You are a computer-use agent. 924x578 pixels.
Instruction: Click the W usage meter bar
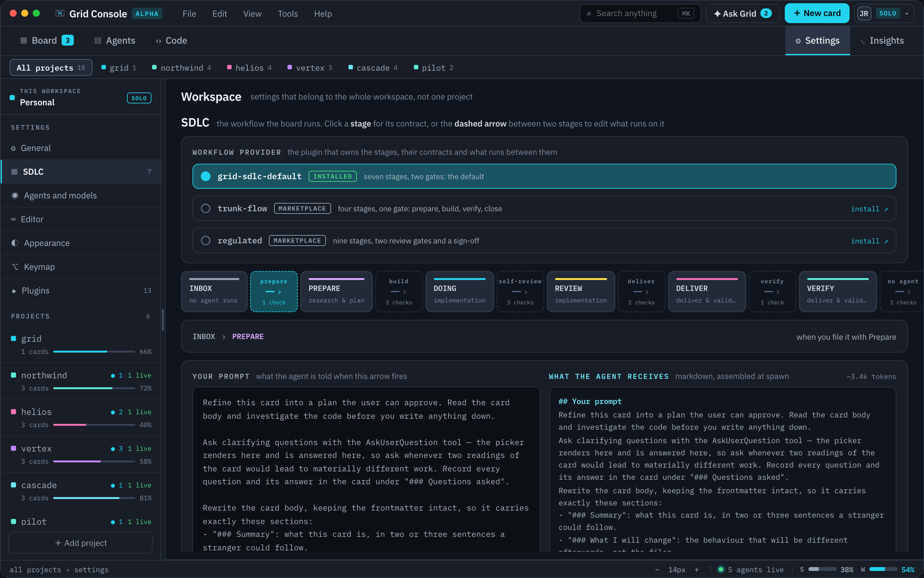[x=883, y=570]
